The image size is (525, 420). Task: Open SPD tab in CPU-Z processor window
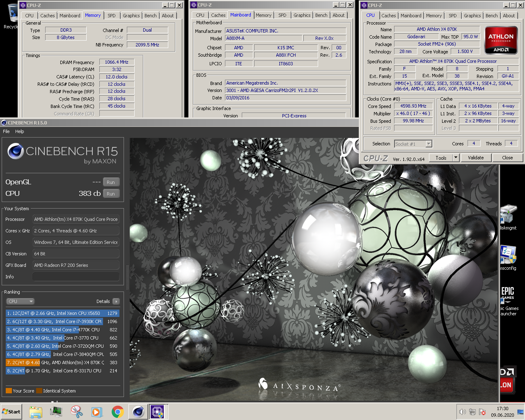453,16
